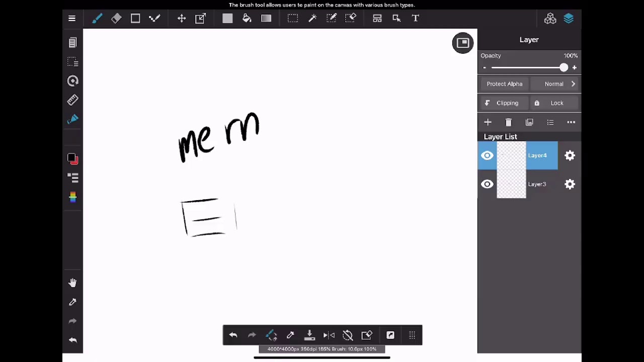The width and height of the screenshot is (644, 362).
Task: Undo using the bottom toolbar arrow
Action: [x=233, y=335]
